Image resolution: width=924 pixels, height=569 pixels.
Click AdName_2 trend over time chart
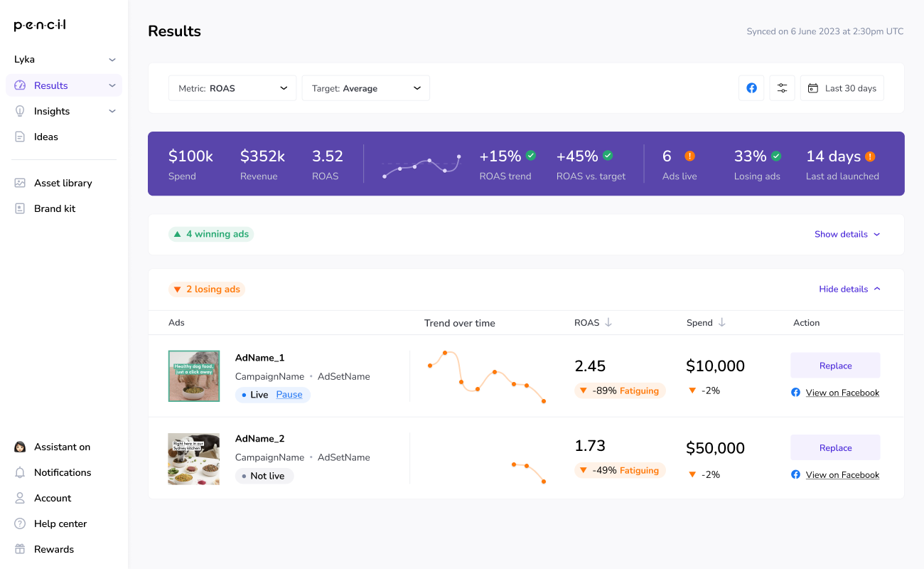528,472
